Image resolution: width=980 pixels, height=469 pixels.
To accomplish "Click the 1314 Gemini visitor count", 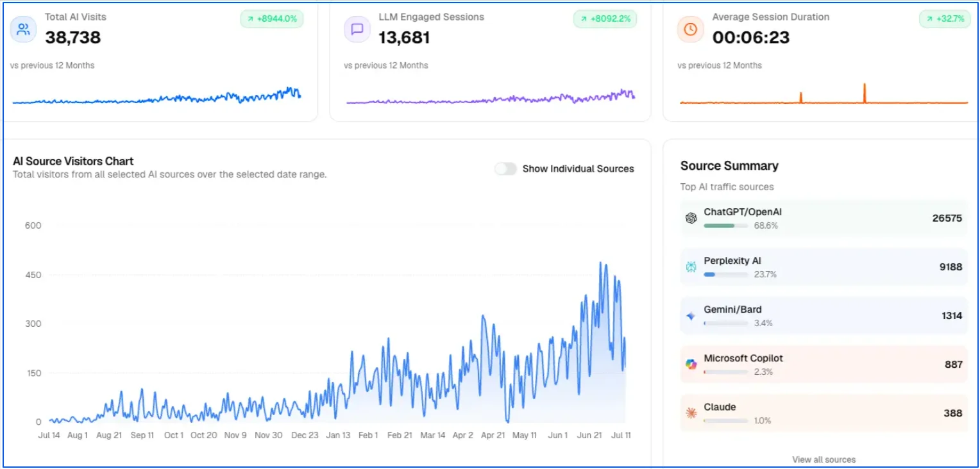I will (952, 315).
